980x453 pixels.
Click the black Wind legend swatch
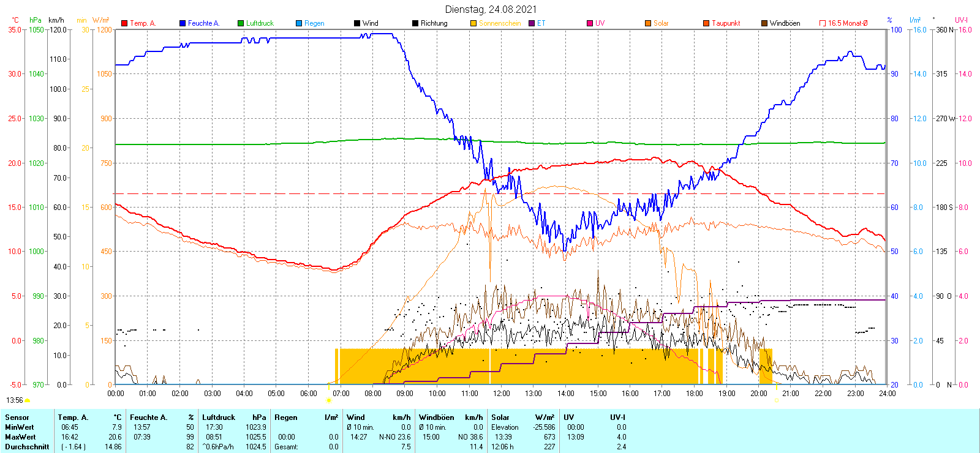coord(357,23)
